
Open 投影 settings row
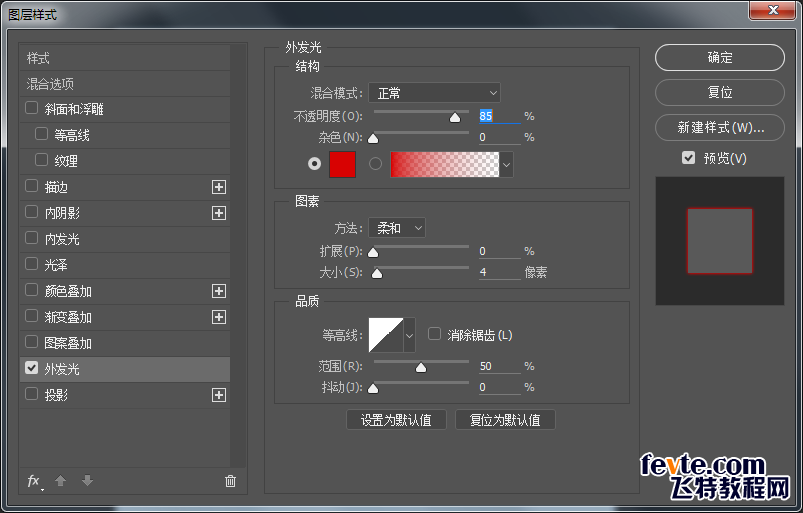click(x=125, y=395)
